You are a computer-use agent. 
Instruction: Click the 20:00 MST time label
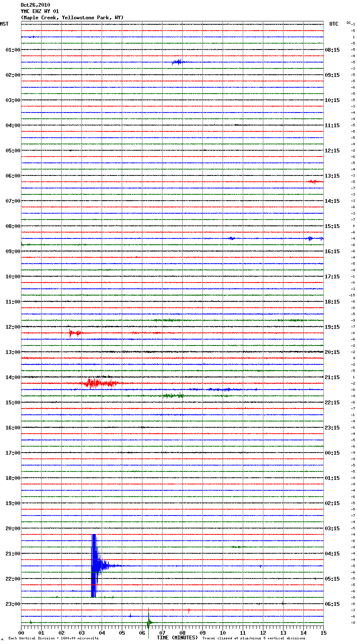[x=13, y=529]
